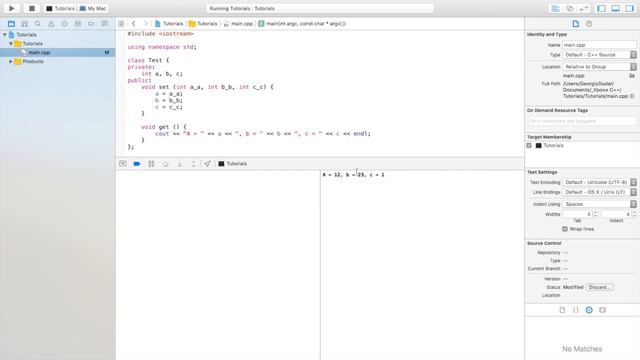Open related items grid menu
This screenshot has height=360, width=640.
(x=121, y=24)
